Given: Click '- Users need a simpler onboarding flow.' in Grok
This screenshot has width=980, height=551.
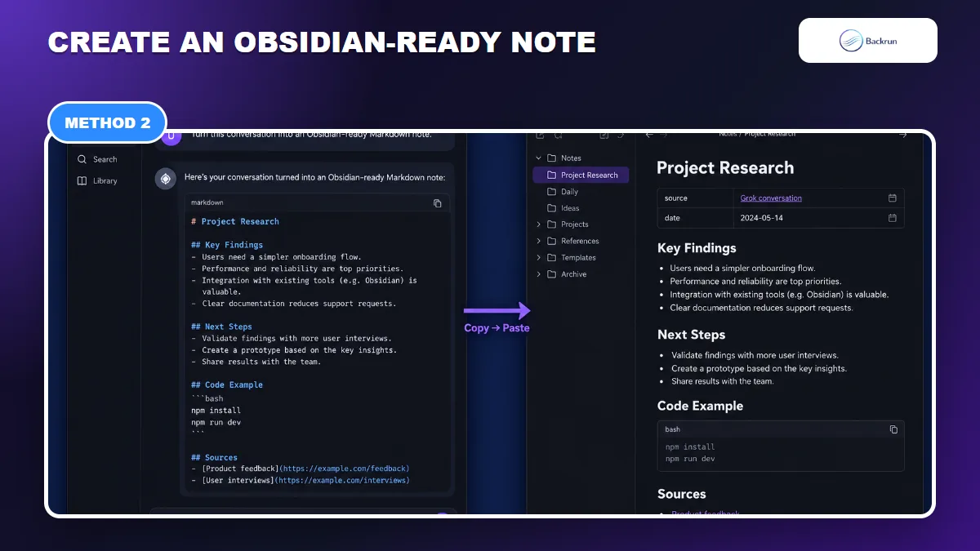Looking at the screenshot, I should pyautogui.click(x=276, y=256).
